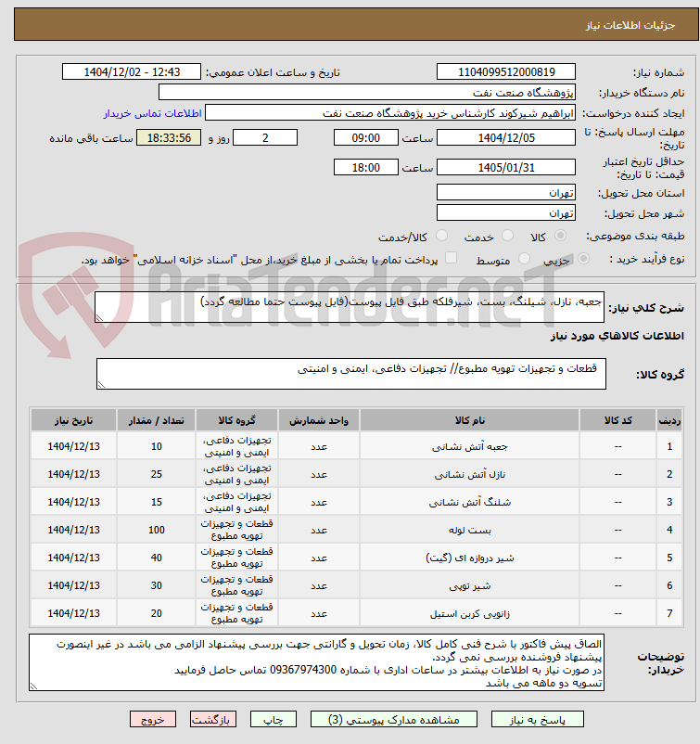Click quantity 30 in شیر توپی row

click(157, 585)
